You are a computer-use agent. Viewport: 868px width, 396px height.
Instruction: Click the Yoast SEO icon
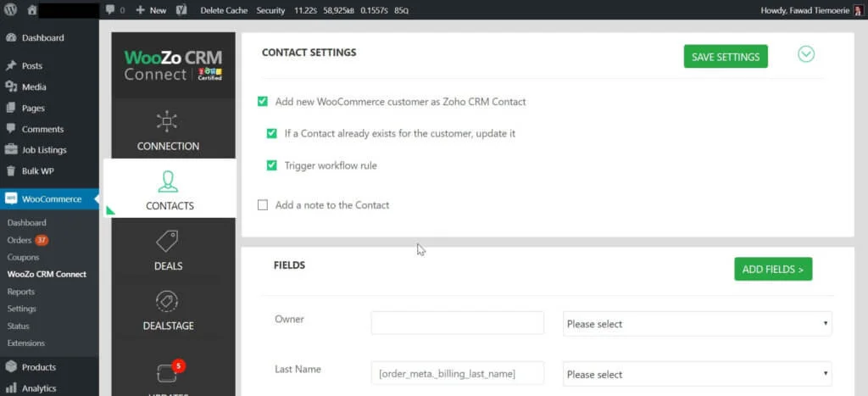coord(181,10)
